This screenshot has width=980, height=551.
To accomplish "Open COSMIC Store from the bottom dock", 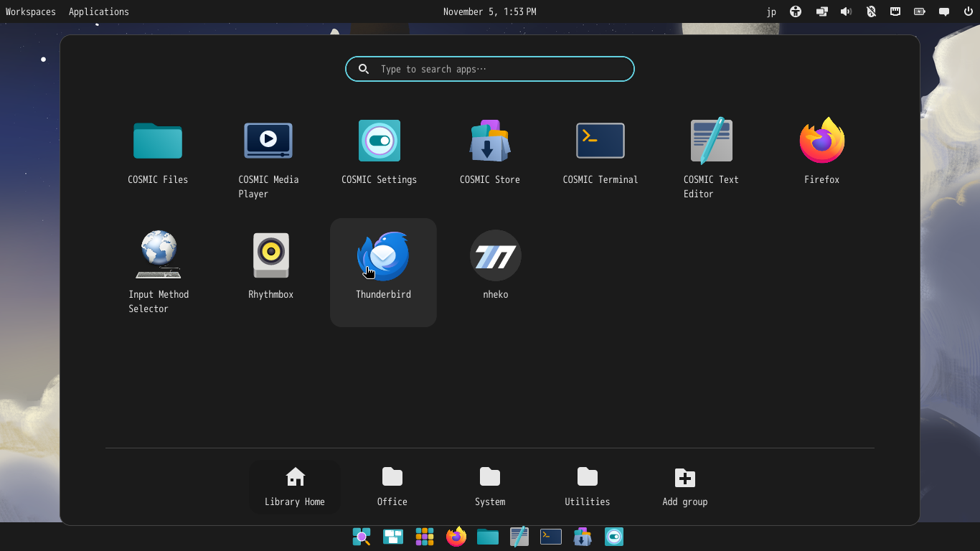I will pyautogui.click(x=583, y=537).
